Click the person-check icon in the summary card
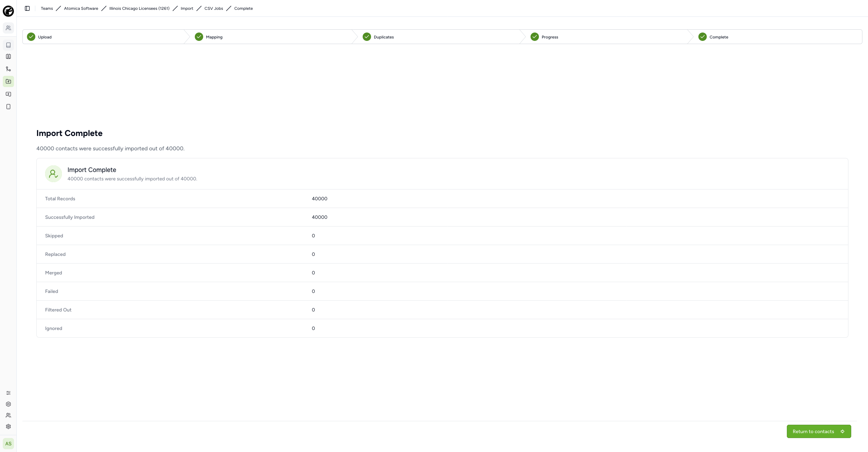868x452 pixels. pyautogui.click(x=54, y=174)
